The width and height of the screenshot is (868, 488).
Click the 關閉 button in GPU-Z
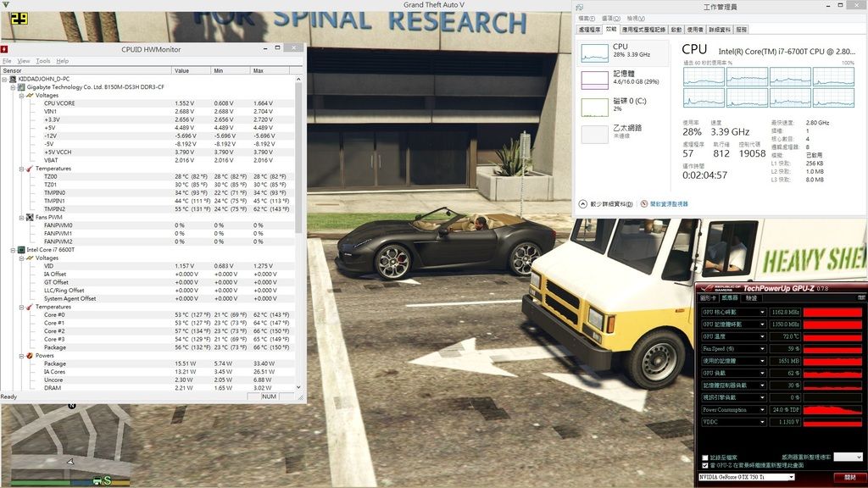click(849, 477)
